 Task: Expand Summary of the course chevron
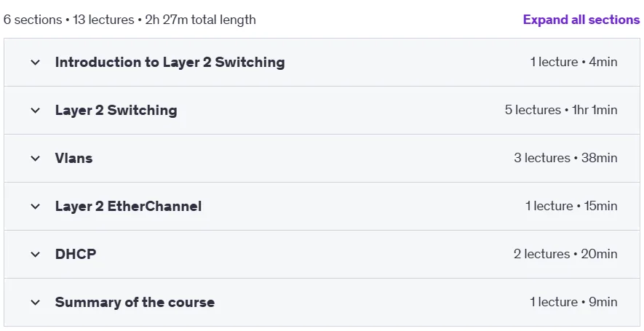click(36, 303)
